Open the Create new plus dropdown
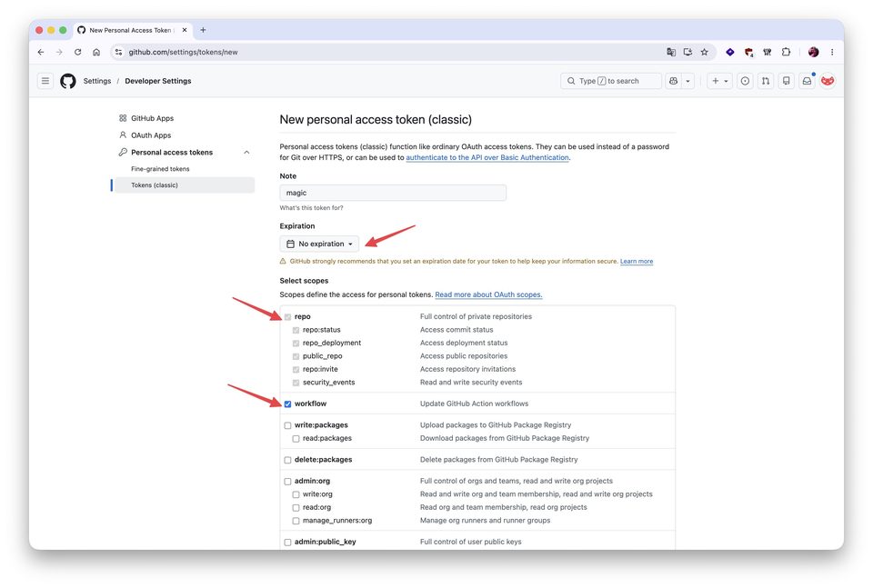 pos(720,81)
